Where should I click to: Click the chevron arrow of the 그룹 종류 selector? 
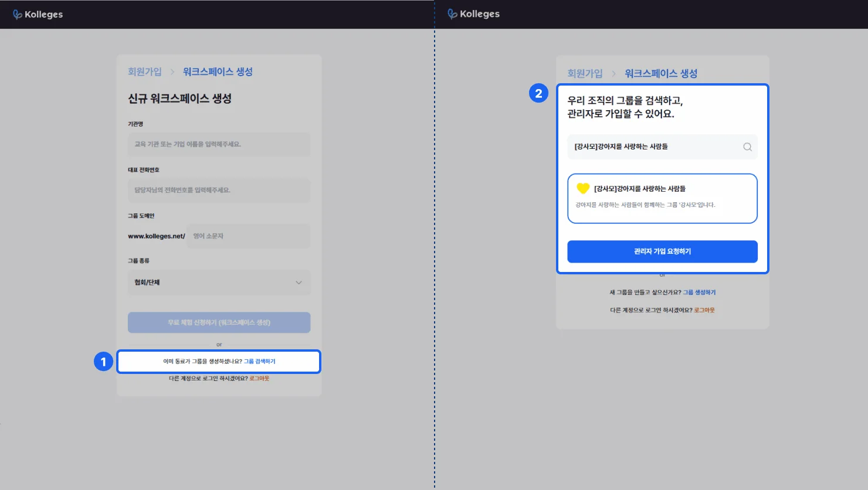(x=299, y=283)
